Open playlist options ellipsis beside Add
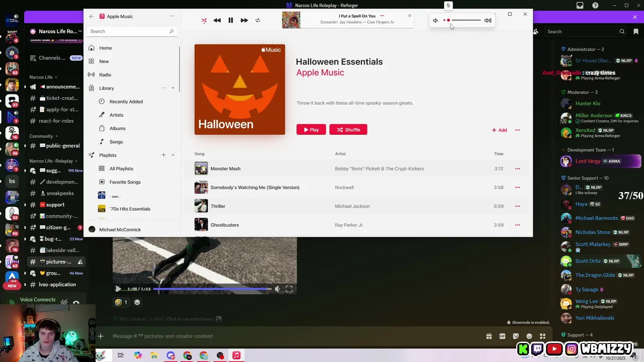This screenshot has width=644, height=362. 517,130
